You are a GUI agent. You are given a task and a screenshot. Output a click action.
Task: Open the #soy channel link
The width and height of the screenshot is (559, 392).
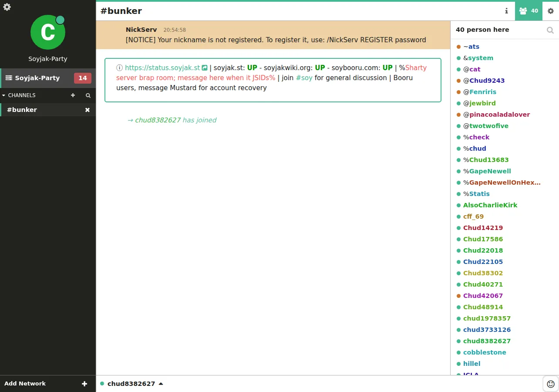304,78
